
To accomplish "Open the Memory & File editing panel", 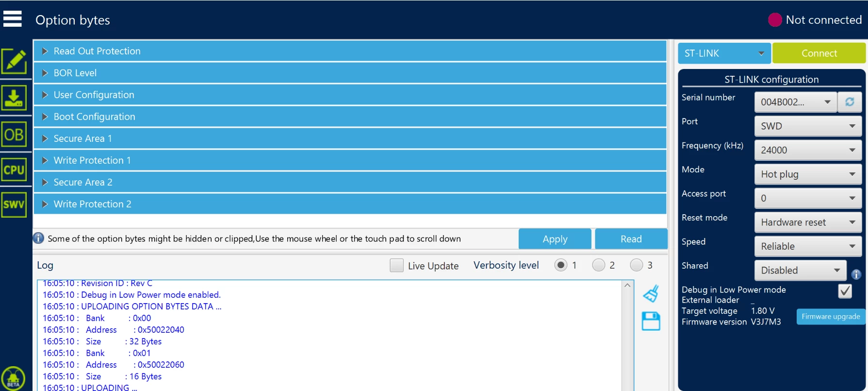I will pos(14,62).
